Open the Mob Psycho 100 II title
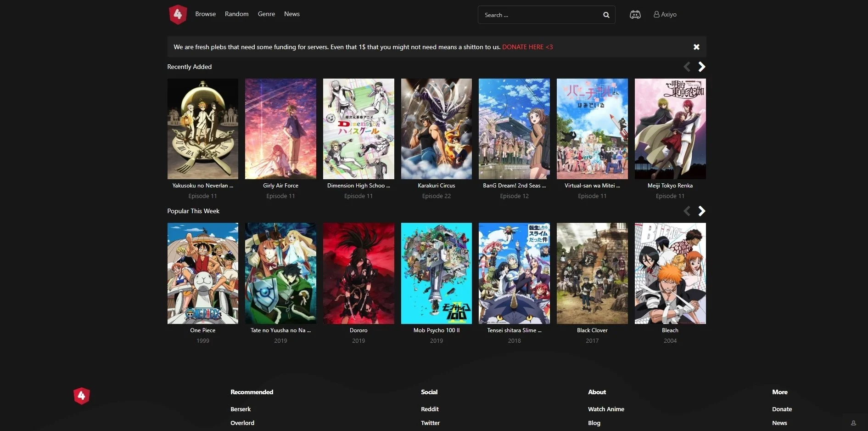Screen dimensions: 868x431 (x=436, y=330)
